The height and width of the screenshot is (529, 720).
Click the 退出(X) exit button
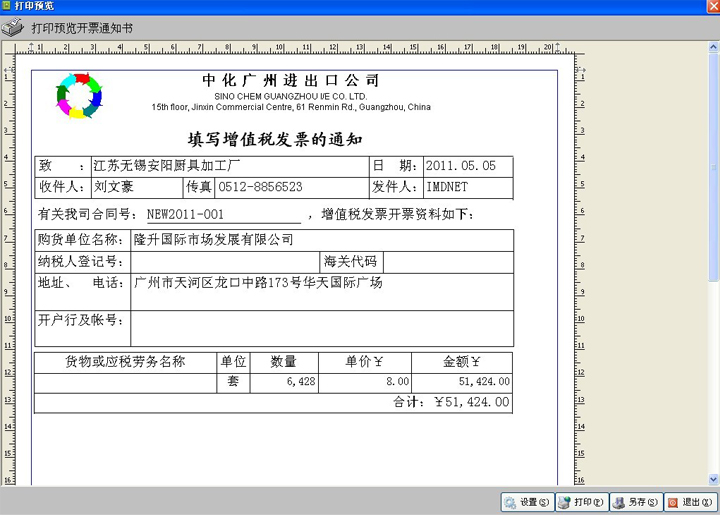click(x=690, y=502)
